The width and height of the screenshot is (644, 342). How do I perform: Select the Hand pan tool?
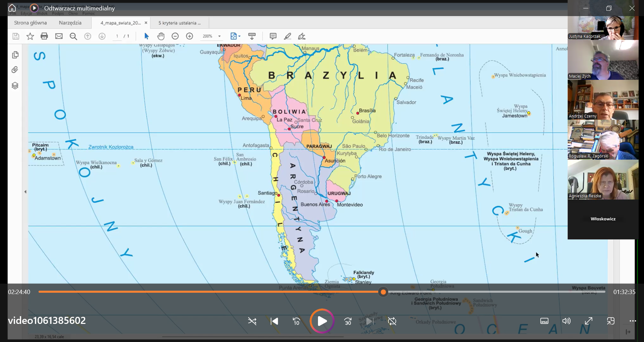pos(161,36)
